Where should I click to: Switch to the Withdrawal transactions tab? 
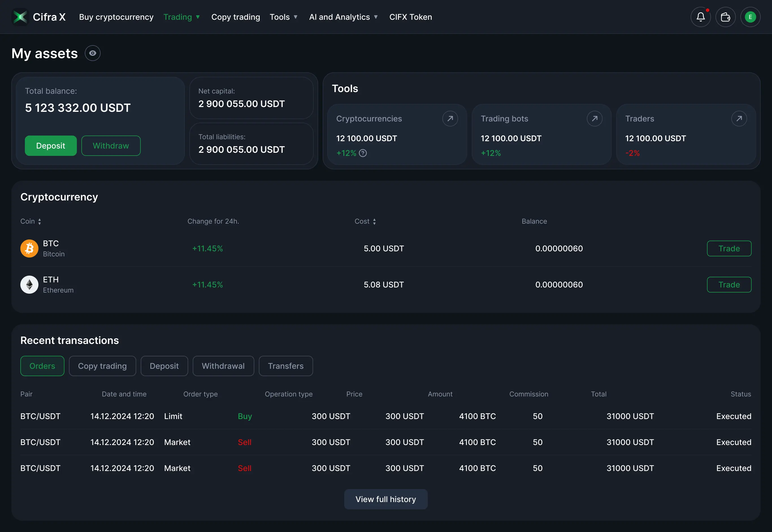[223, 366]
